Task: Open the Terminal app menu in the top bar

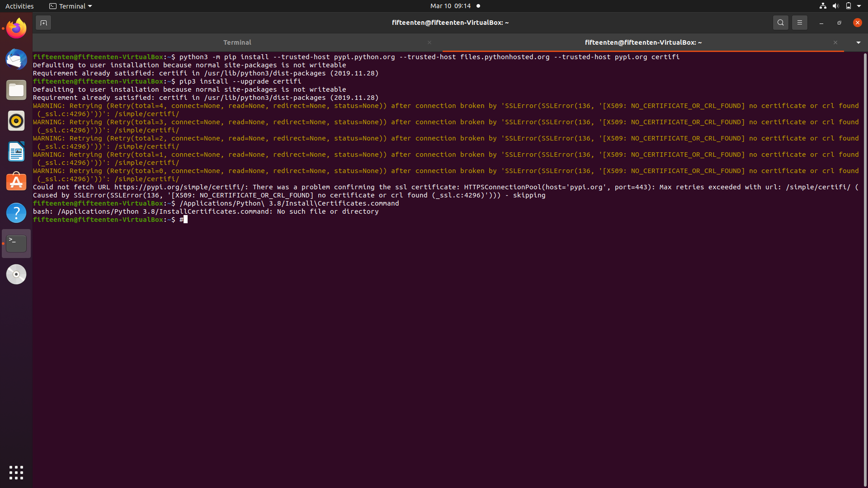Action: 71,6
